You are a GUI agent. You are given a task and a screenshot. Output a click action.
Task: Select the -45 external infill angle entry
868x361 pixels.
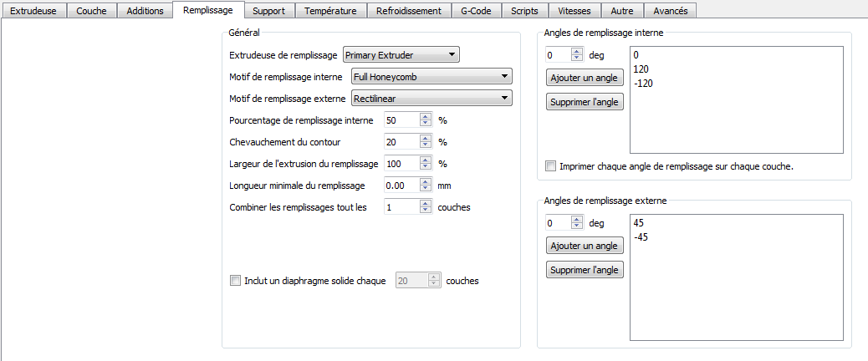641,237
